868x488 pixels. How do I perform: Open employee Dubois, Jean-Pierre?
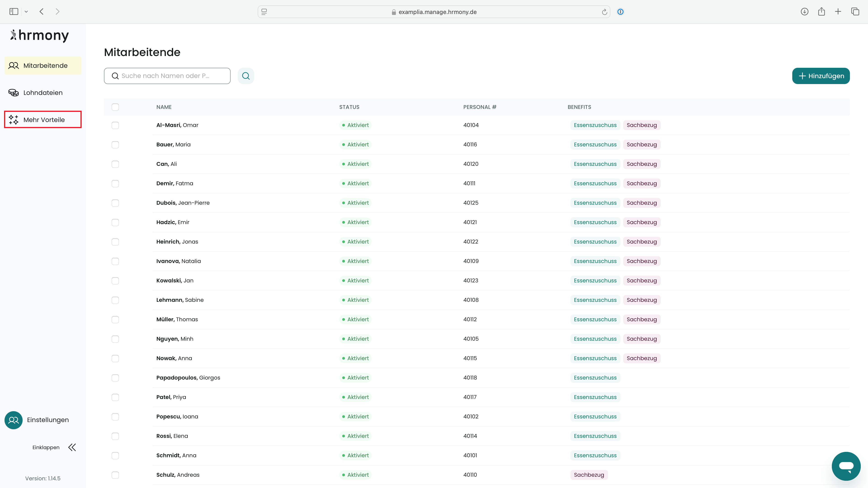pyautogui.click(x=183, y=203)
